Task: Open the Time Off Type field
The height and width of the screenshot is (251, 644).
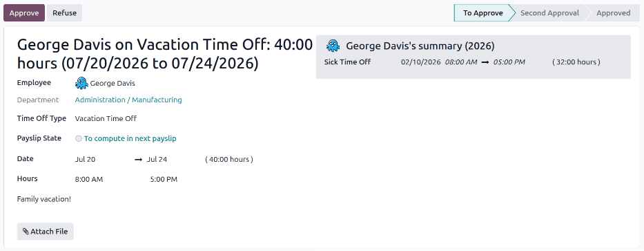Action: [106, 118]
